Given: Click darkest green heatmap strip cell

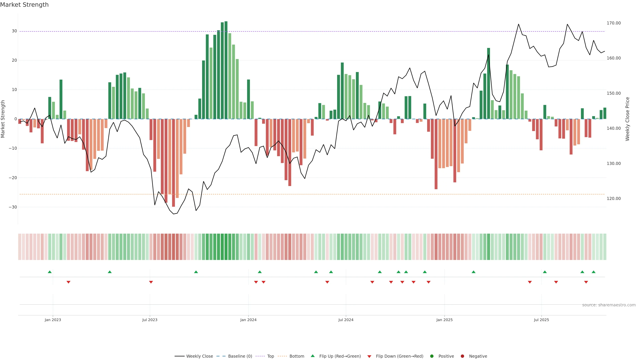Looking at the screenshot, I should (226, 247).
